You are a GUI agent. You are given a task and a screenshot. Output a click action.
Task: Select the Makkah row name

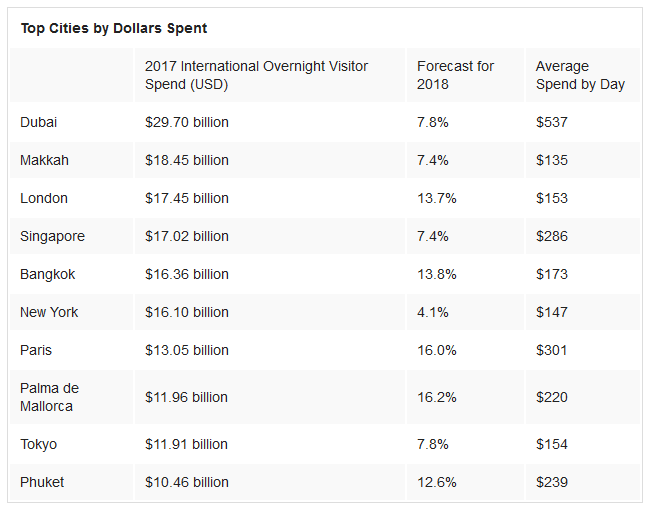tap(44, 160)
